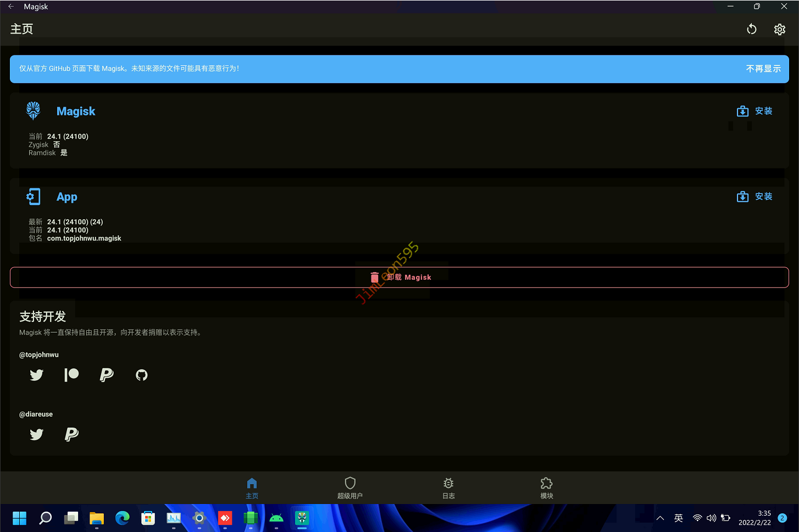Click diareuse's PayPal donation icon
The height and width of the screenshot is (532, 799).
tap(71, 434)
